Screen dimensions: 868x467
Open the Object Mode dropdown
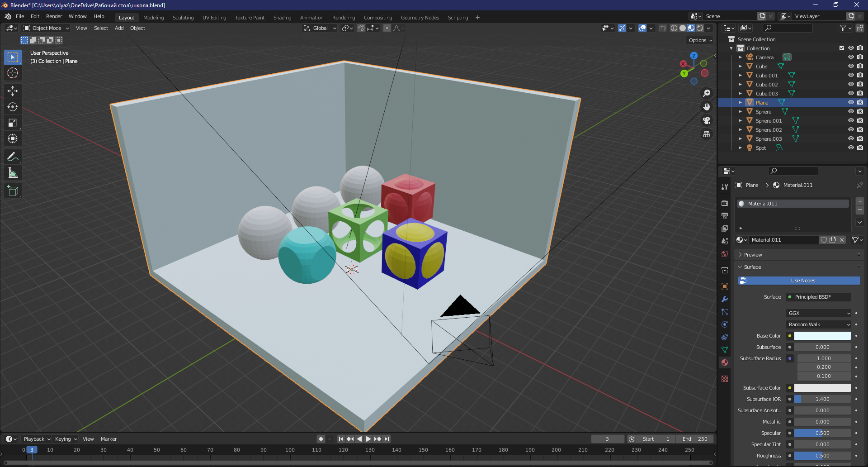point(46,28)
